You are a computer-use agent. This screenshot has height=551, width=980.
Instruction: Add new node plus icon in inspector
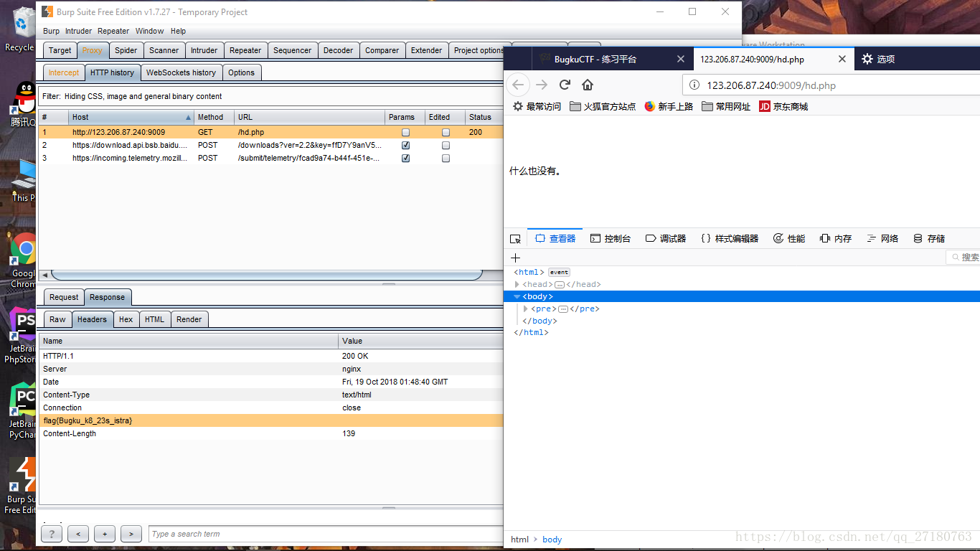tap(515, 258)
